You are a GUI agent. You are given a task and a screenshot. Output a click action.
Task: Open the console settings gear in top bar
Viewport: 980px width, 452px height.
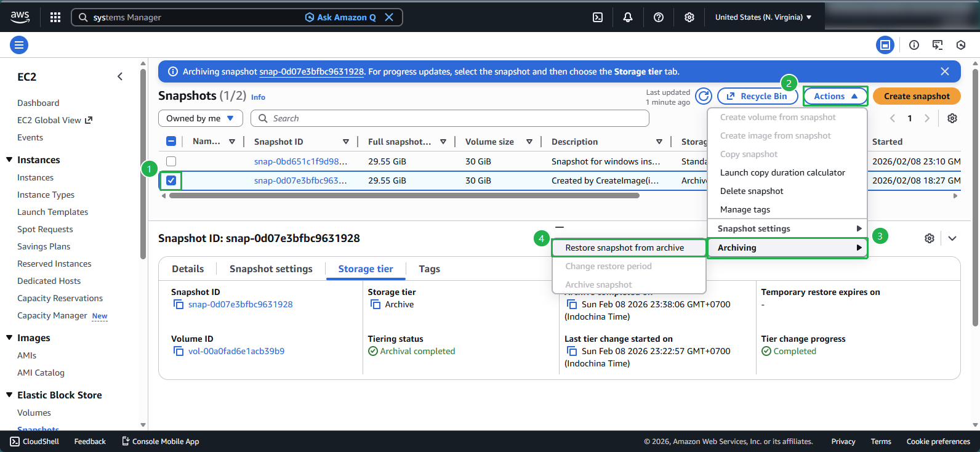[689, 17]
